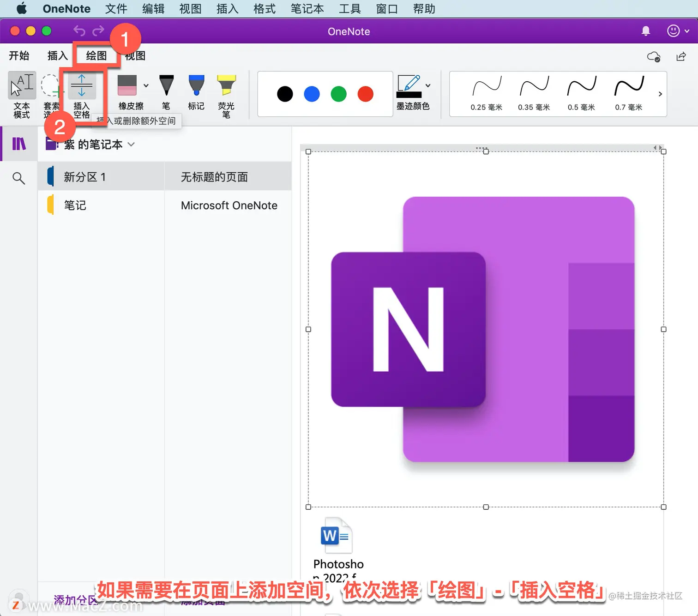Open the 帮助 menu
The height and width of the screenshot is (616, 698).
(424, 9)
